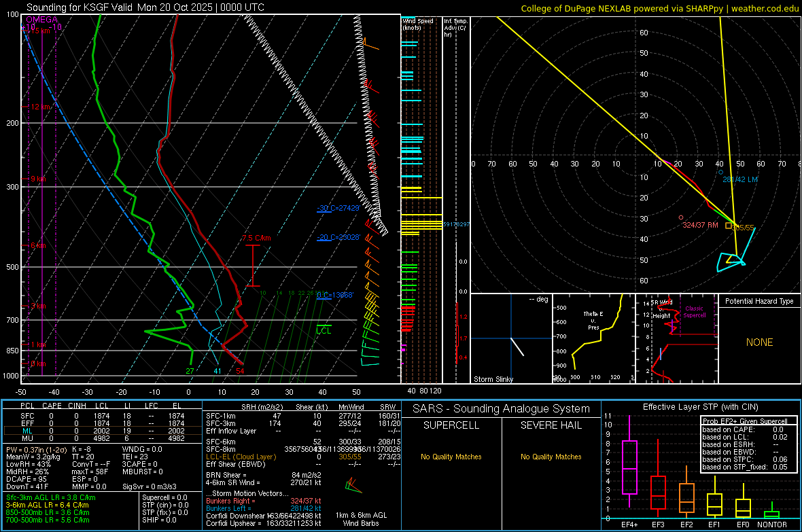Click the Corfidi Upshear line
The height and width of the screenshot is (532, 802).
264,523
